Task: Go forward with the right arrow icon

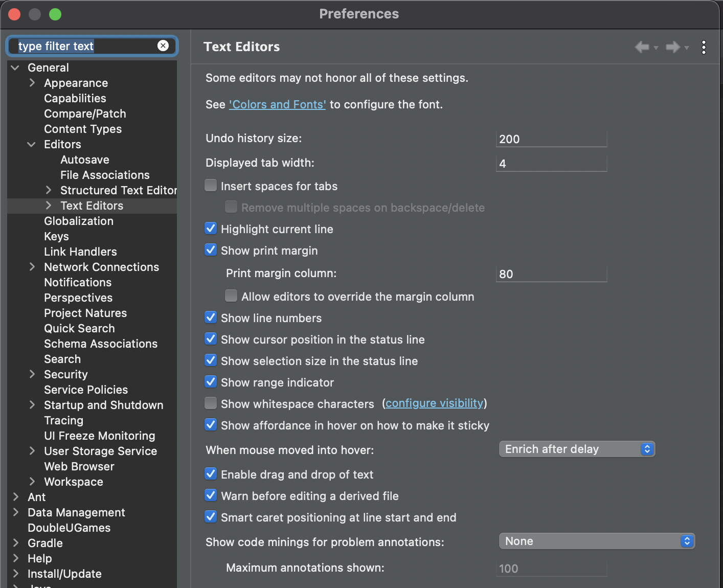Action: coord(673,47)
